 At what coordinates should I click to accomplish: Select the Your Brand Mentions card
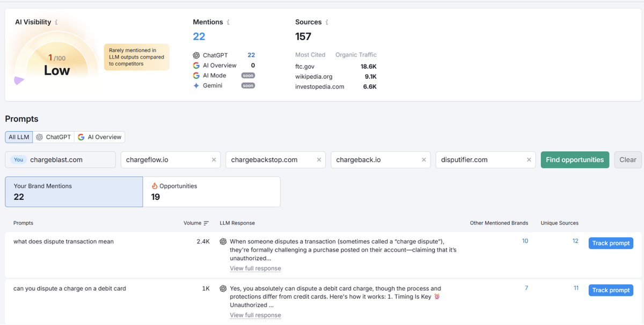tap(74, 192)
